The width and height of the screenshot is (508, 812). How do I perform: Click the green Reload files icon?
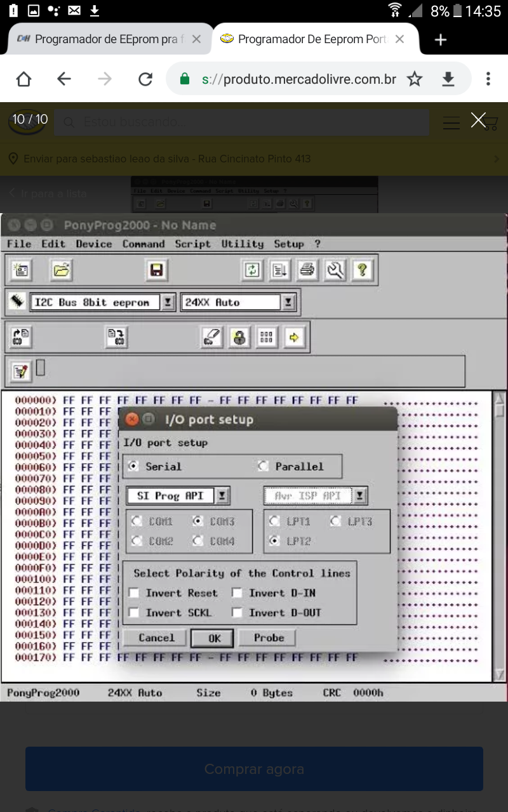click(x=252, y=271)
